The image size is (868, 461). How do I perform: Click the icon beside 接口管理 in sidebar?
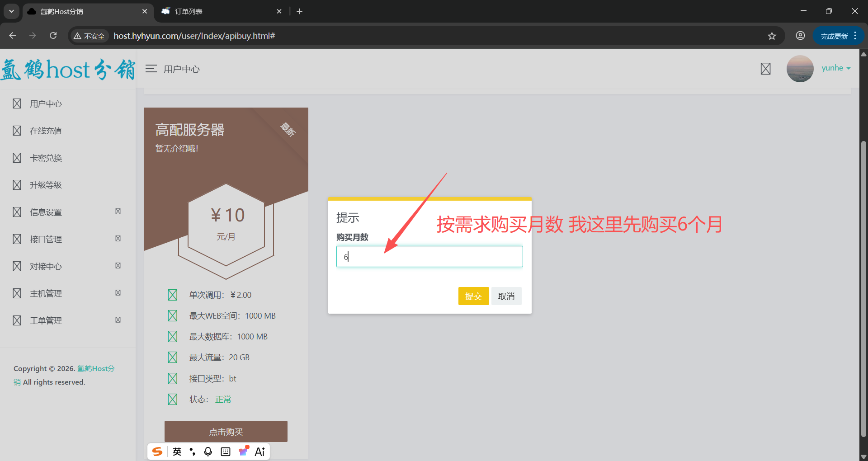click(x=17, y=239)
